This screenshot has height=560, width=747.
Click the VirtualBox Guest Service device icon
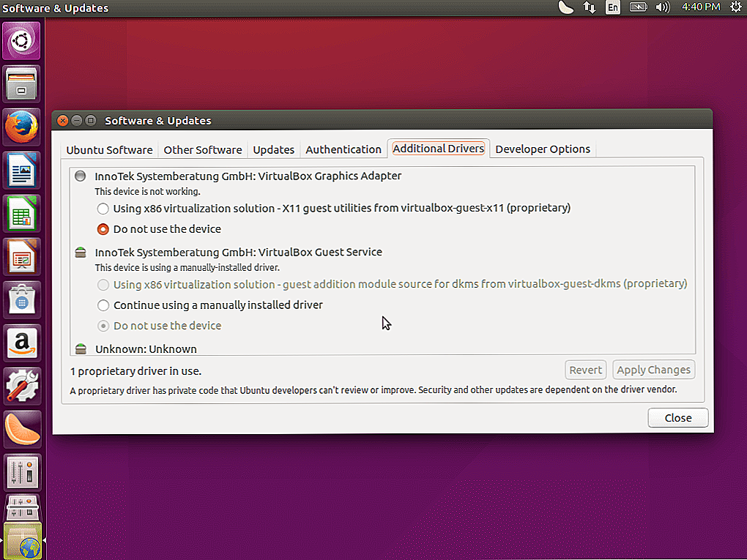tap(81, 253)
